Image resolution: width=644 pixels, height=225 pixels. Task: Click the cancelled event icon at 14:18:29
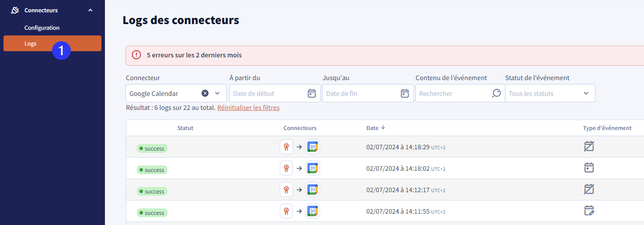point(589,146)
